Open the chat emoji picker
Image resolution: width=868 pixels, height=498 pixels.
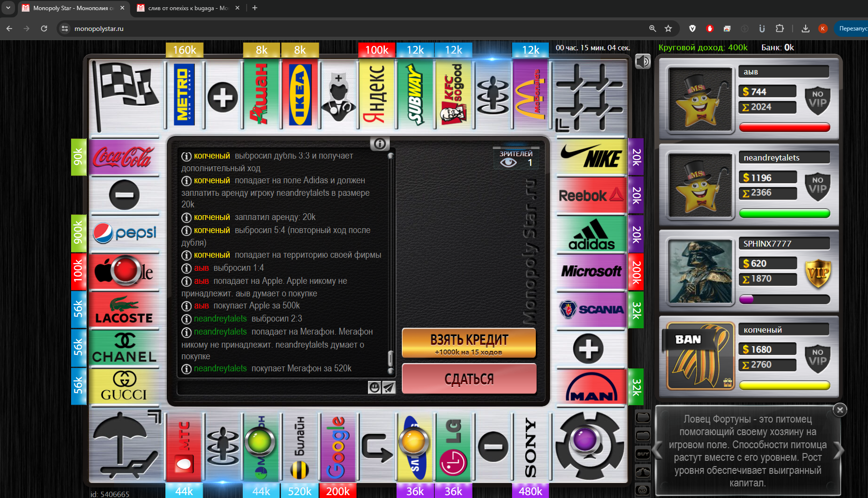[374, 387]
